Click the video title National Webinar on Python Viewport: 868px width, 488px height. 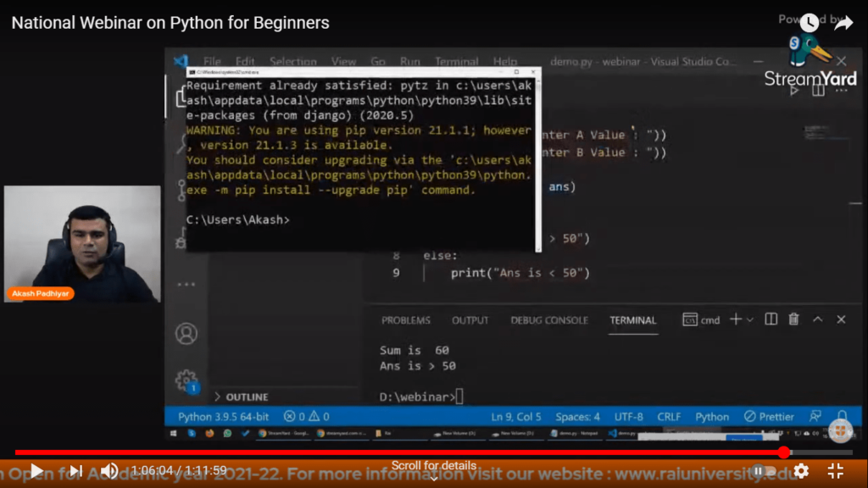point(170,23)
